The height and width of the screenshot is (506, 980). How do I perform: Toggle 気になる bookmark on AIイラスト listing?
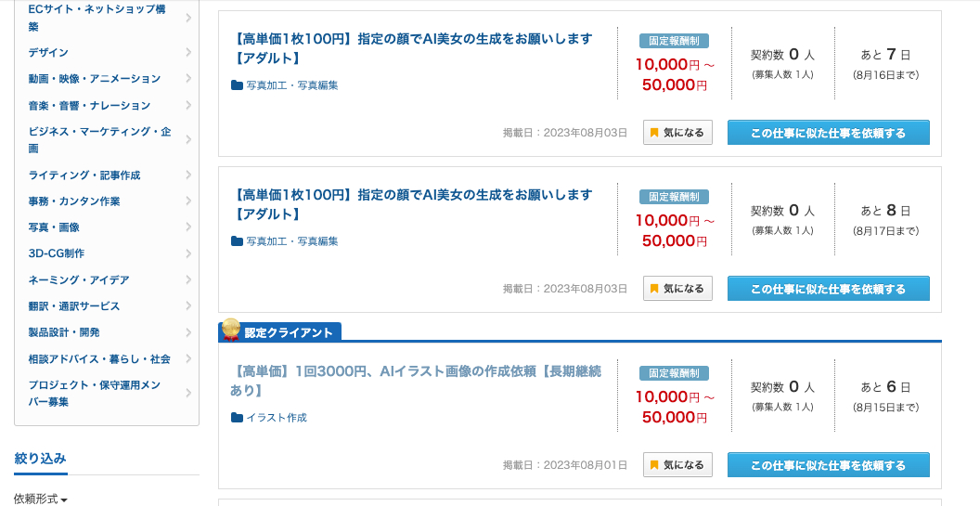[x=677, y=465]
